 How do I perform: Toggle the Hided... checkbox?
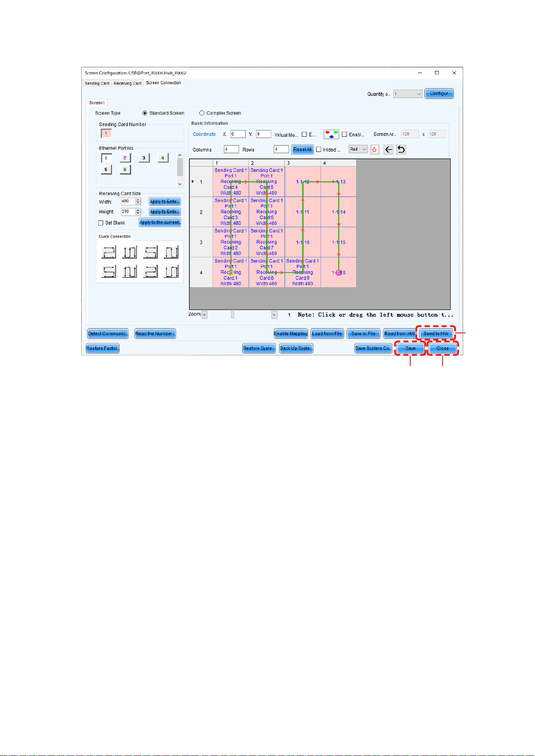319,149
